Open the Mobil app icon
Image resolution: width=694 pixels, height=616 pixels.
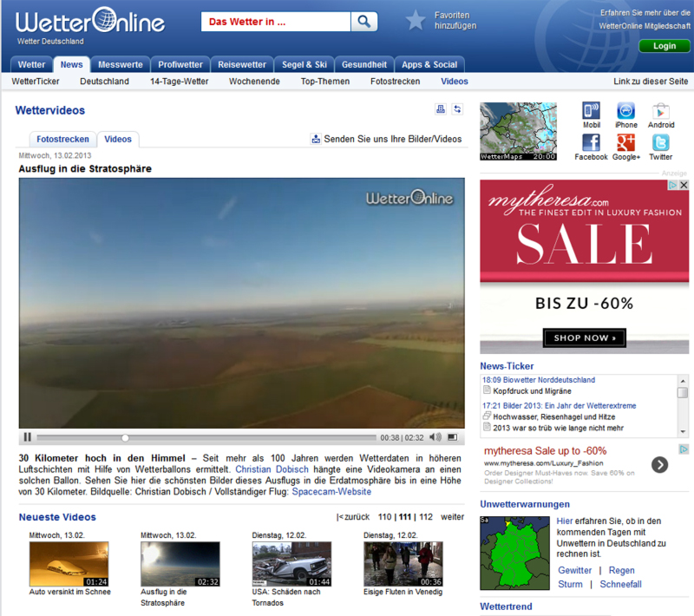(592, 111)
